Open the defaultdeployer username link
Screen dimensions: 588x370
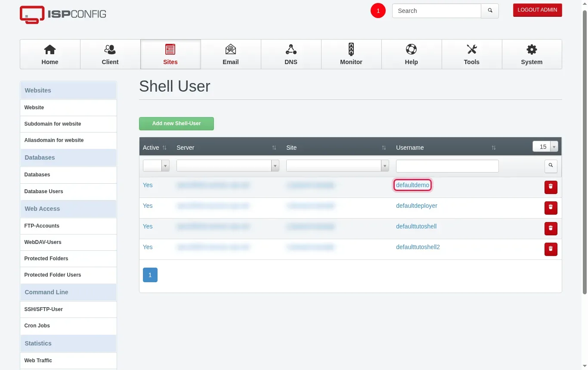417,206
